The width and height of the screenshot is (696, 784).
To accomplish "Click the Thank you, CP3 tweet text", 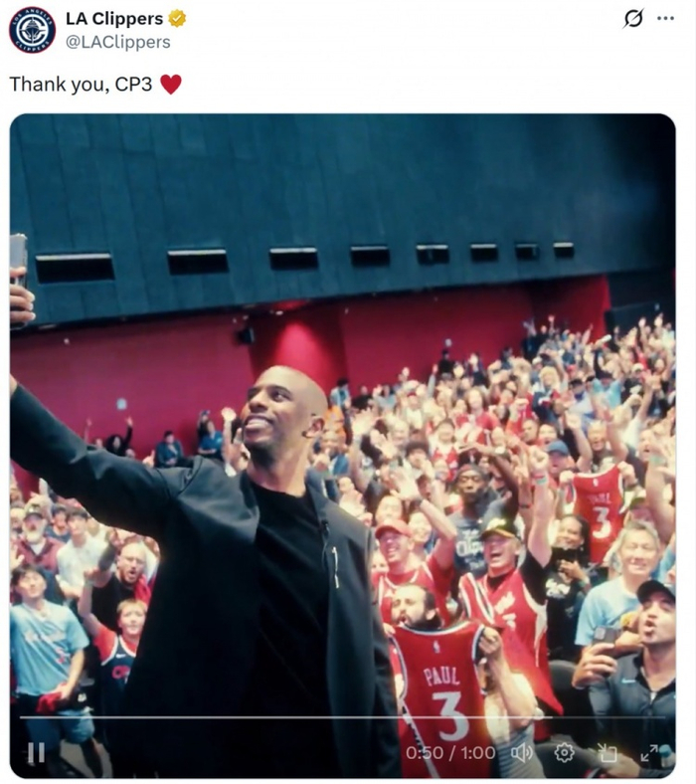I will click(81, 84).
